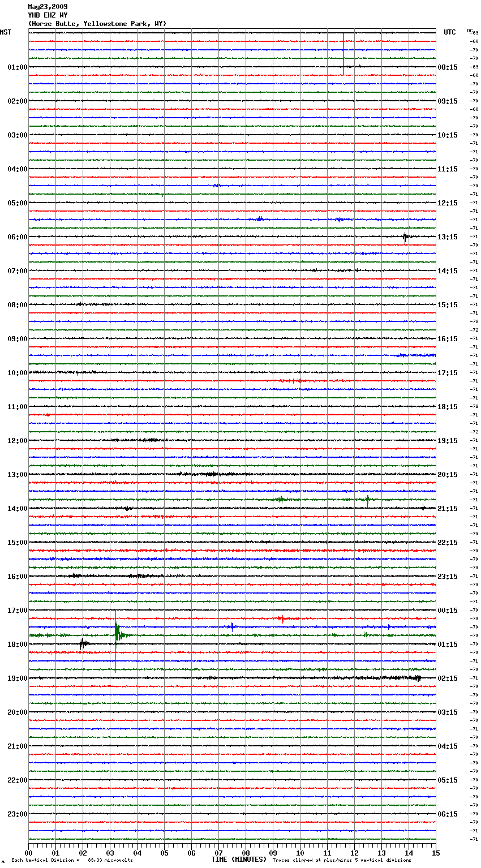Click the bottom minute-axis tick label "00"

[x=28, y=853]
